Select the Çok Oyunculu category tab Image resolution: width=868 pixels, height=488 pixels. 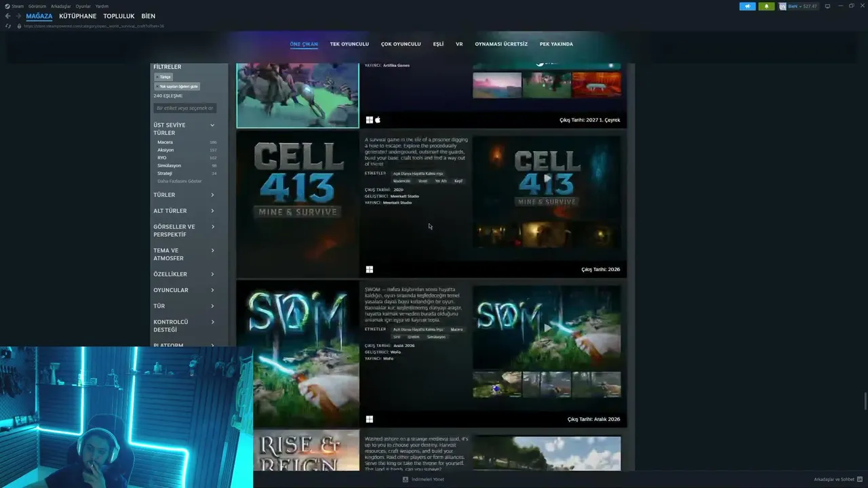tap(401, 44)
